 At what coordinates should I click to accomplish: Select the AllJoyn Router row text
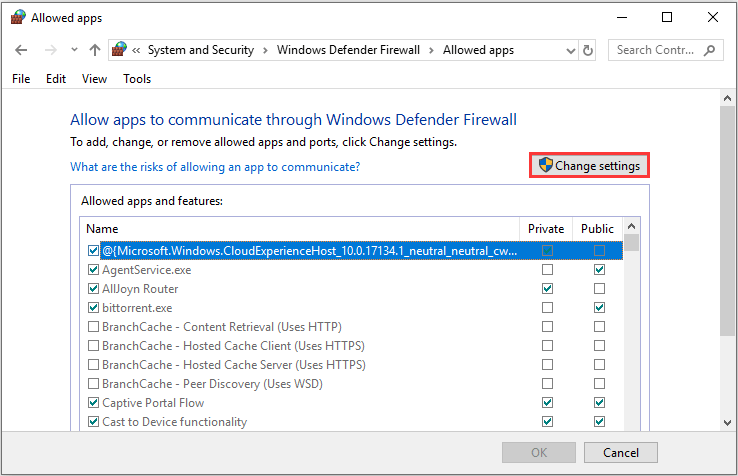[140, 289]
